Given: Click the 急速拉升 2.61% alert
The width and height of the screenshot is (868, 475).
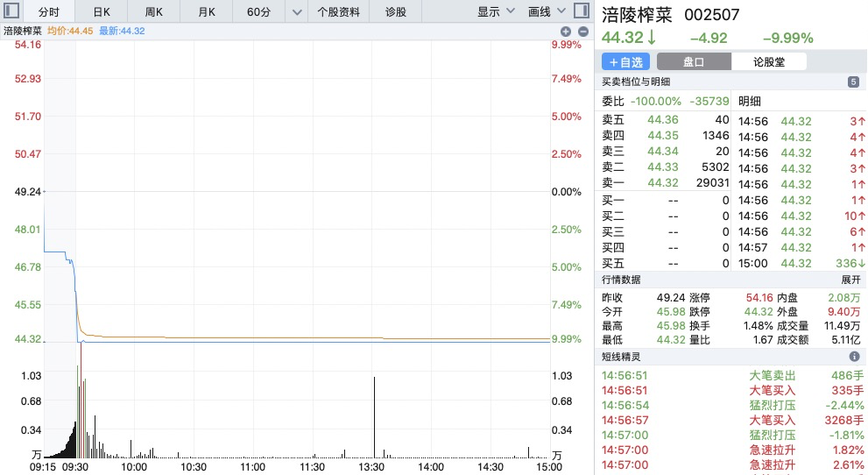Looking at the screenshot, I should (x=733, y=465).
